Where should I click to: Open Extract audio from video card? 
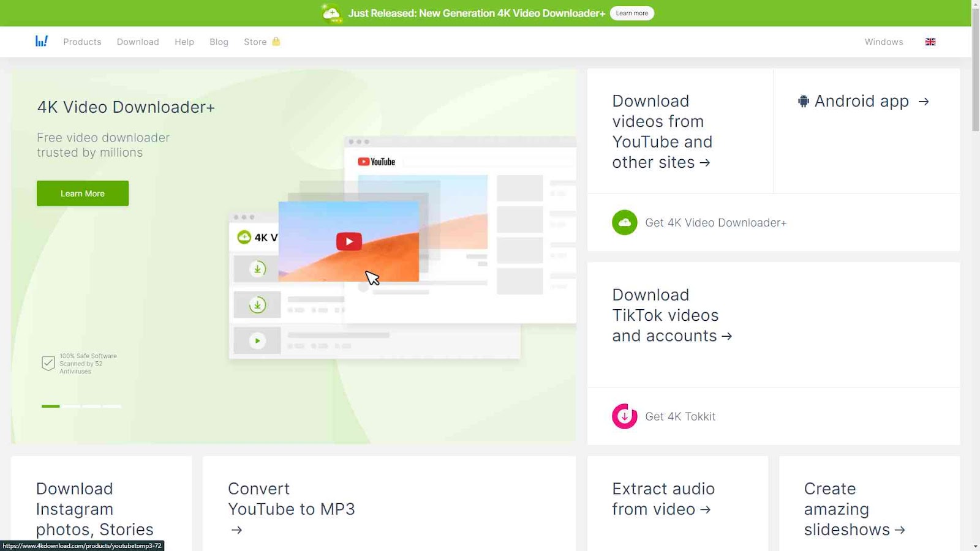tap(677, 503)
